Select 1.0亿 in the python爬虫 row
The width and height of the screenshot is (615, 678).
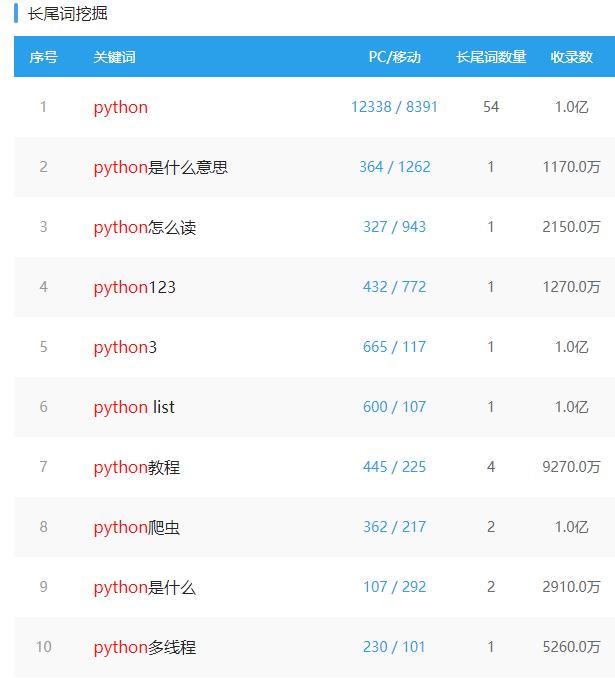[x=571, y=527]
